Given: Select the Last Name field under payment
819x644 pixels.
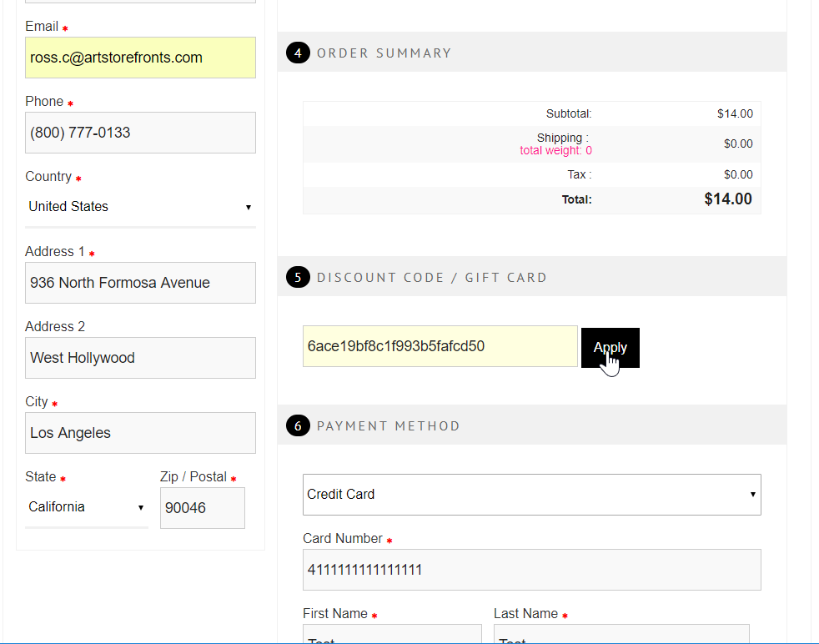Looking at the screenshot, I should tap(621, 635).
